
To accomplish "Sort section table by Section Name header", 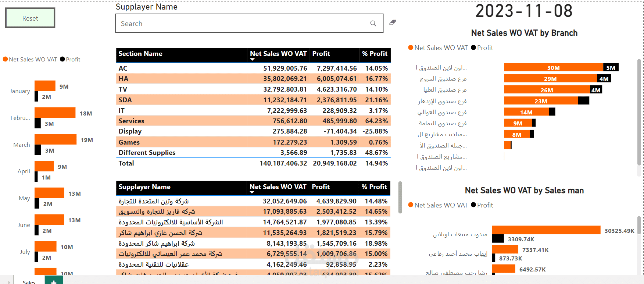I will tap(140, 54).
